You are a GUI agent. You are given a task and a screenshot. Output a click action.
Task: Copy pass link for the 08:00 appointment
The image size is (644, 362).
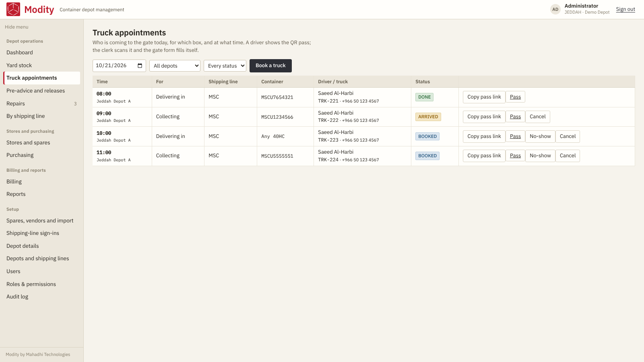[484, 97]
